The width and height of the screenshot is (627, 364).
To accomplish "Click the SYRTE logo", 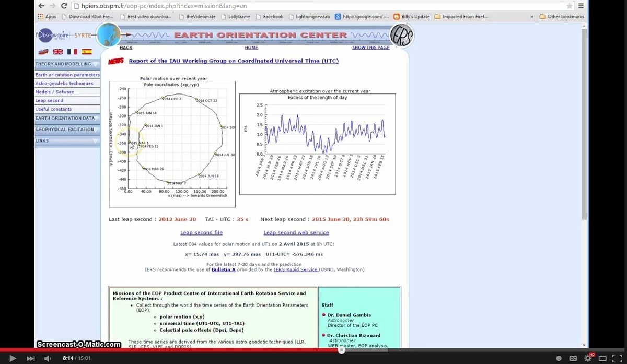I will point(84,35).
